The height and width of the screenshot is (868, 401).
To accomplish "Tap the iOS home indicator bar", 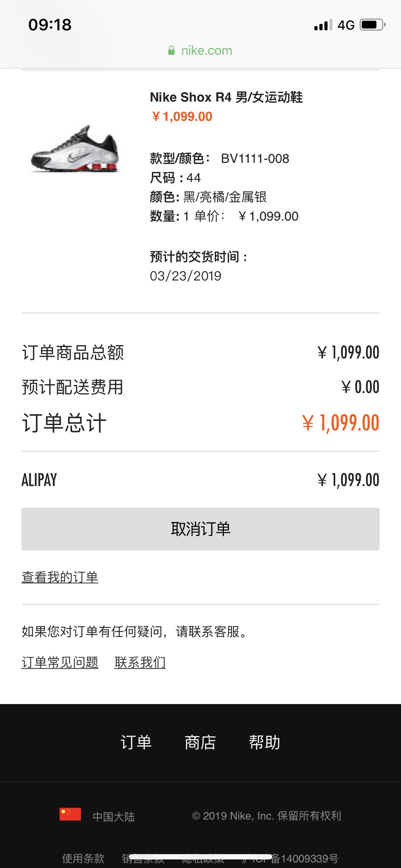I will point(200,856).
